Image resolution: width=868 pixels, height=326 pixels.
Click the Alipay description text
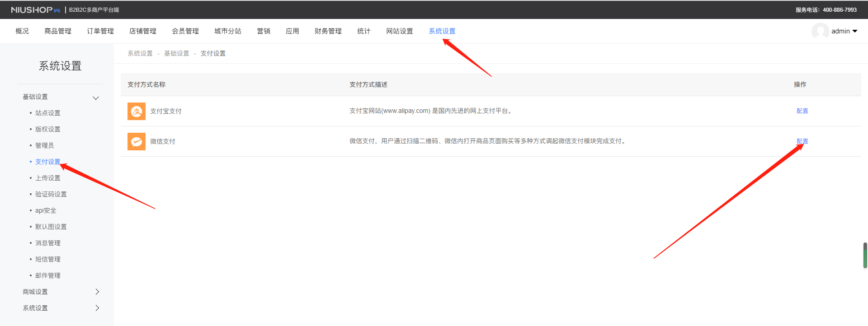(x=432, y=111)
